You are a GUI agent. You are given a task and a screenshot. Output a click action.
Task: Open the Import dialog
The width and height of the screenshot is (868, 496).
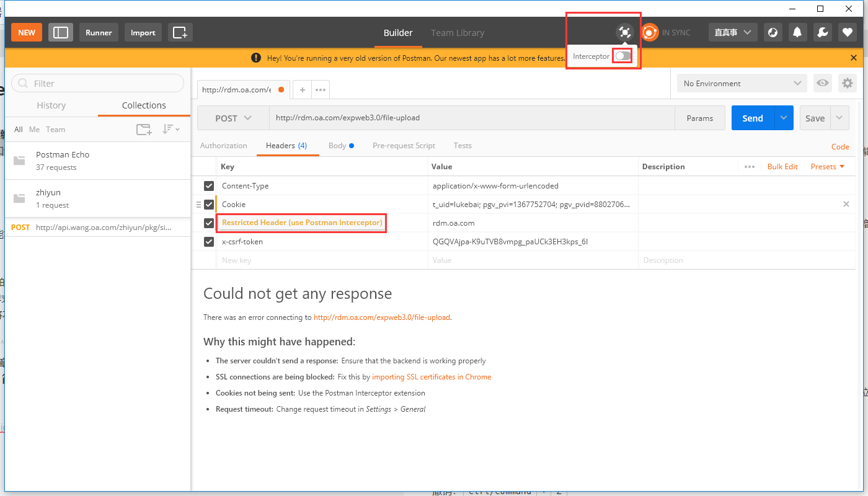[143, 33]
